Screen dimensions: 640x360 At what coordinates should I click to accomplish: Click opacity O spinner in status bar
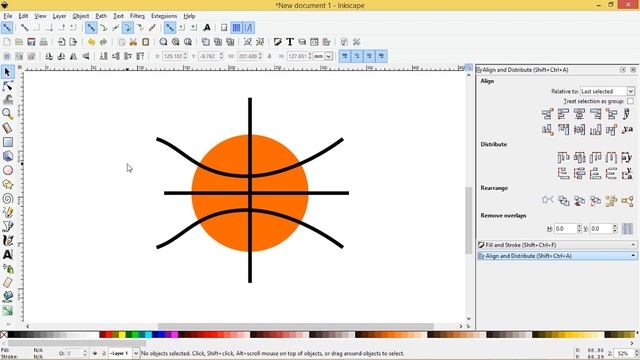(84, 353)
